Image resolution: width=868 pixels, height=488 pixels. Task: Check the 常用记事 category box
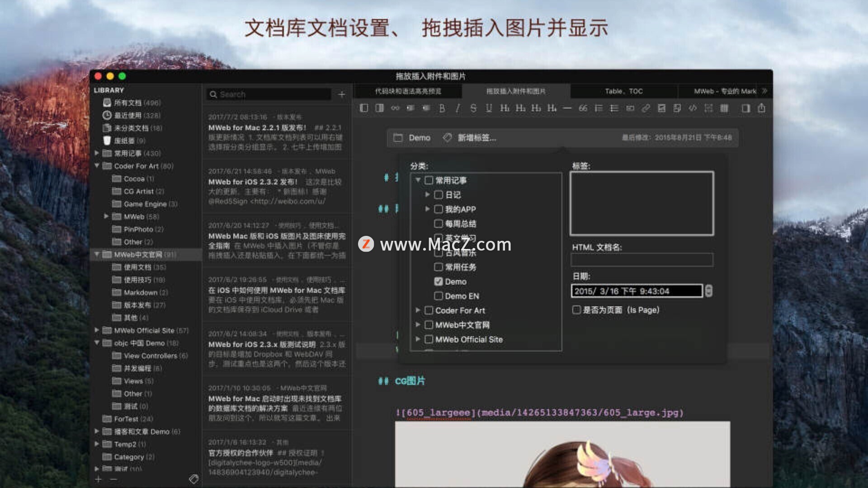pos(429,180)
